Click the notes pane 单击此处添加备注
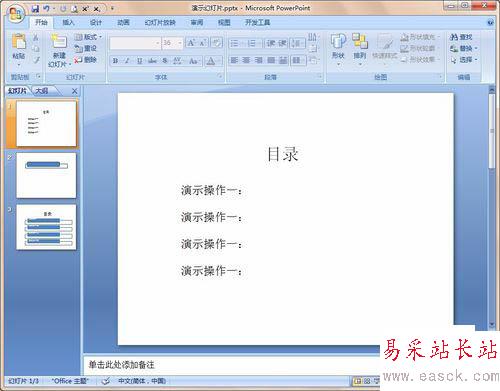This screenshot has height=391, width=500. (122, 365)
